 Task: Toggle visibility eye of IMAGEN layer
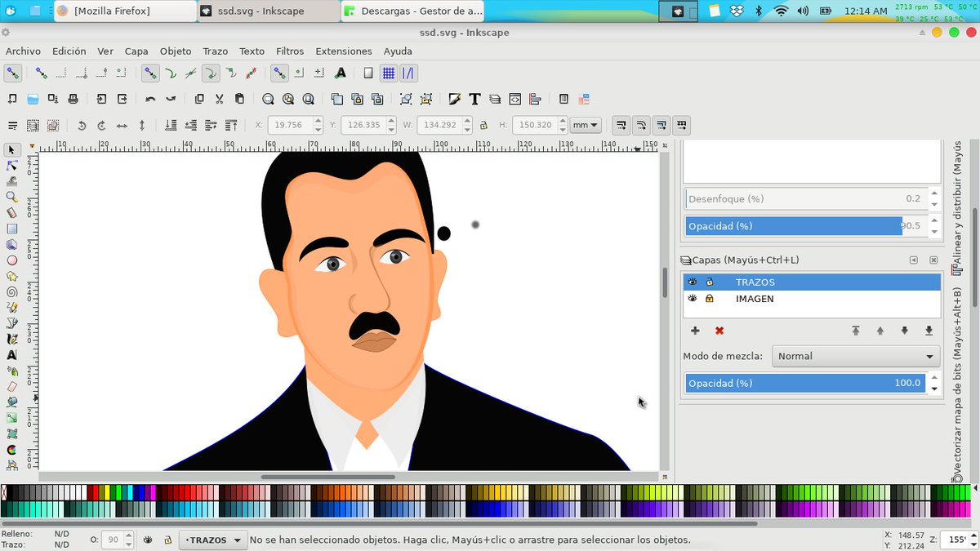(x=693, y=299)
